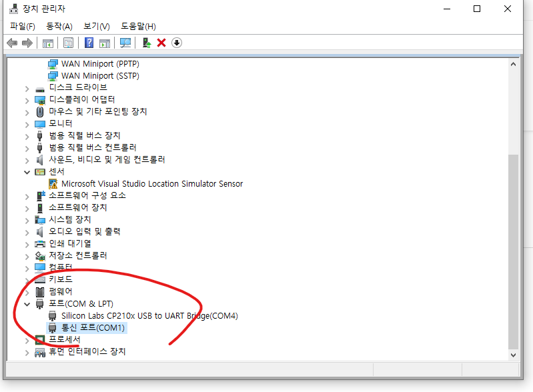The width and height of the screenshot is (533, 392).
Task: Select Microsoft Visual Studio Location Simulator Sensor
Action: (152, 184)
